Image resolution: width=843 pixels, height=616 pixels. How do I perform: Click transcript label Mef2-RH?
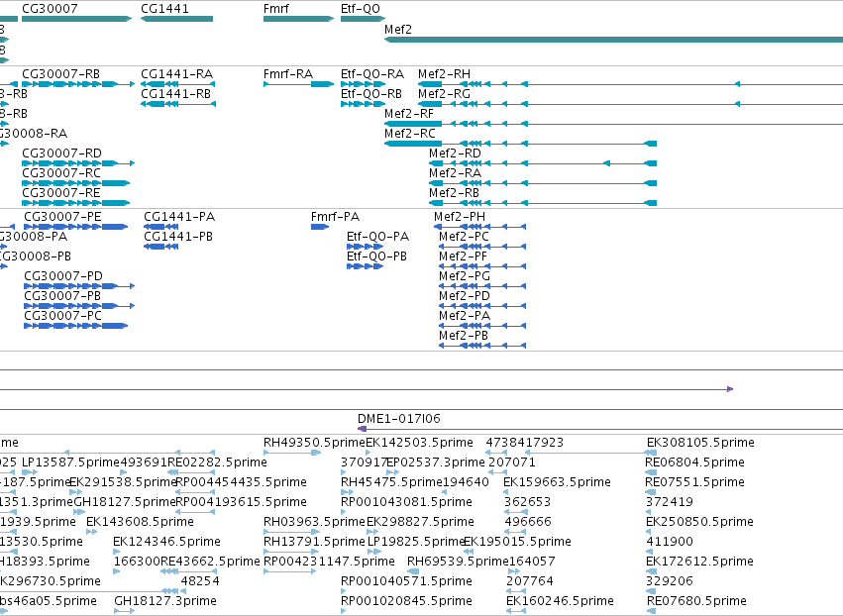pyautogui.click(x=444, y=74)
